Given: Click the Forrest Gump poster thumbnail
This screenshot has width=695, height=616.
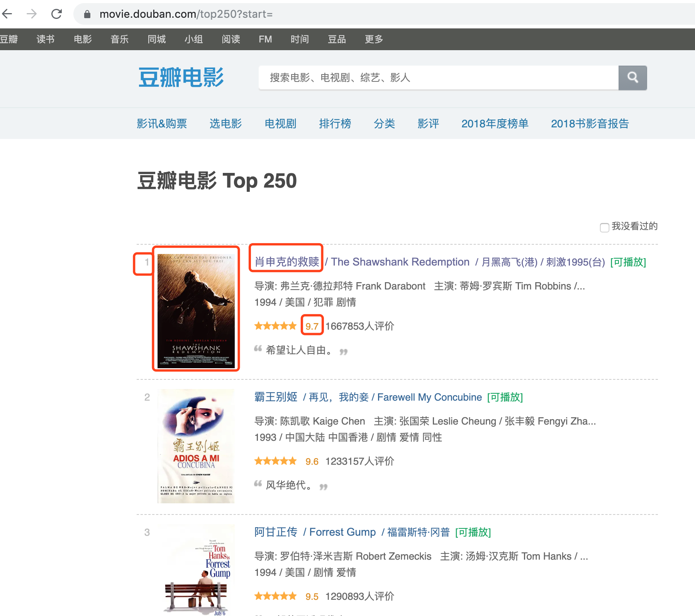Looking at the screenshot, I should click(196, 571).
